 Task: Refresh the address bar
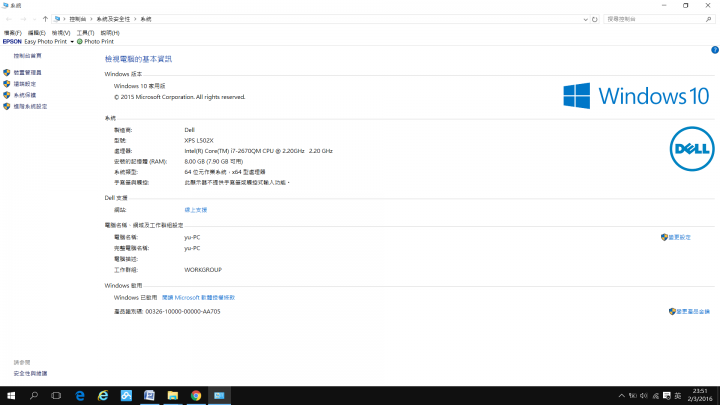(595, 19)
